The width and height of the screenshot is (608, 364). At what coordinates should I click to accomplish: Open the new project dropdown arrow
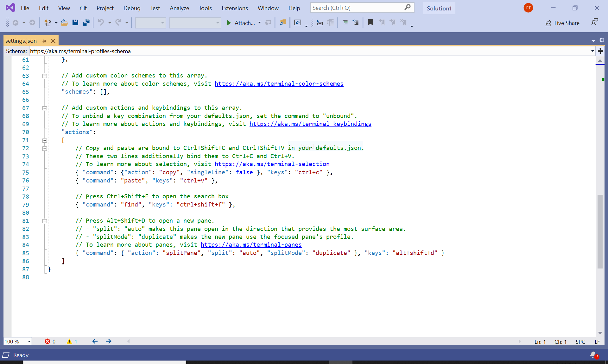[56, 23]
